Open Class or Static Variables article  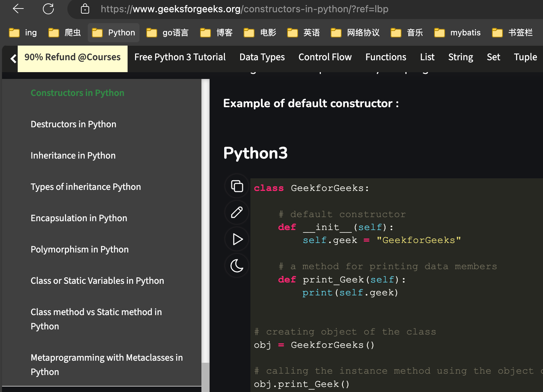point(97,281)
